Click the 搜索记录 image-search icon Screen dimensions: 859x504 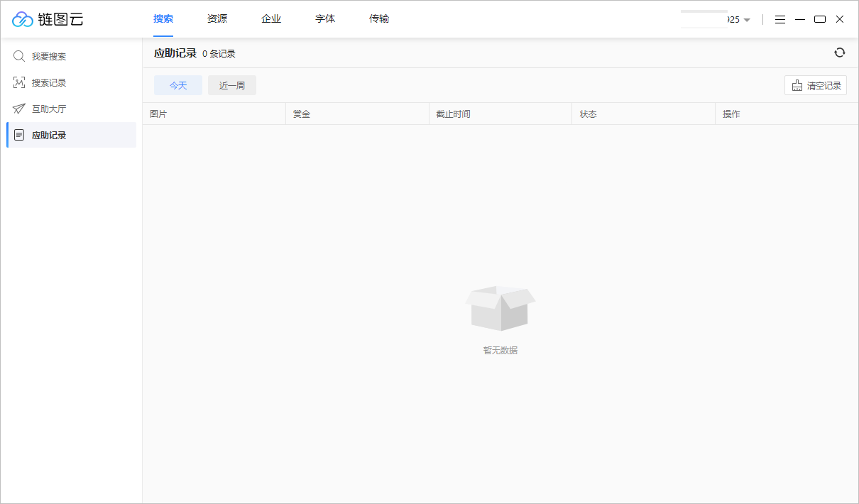click(18, 82)
